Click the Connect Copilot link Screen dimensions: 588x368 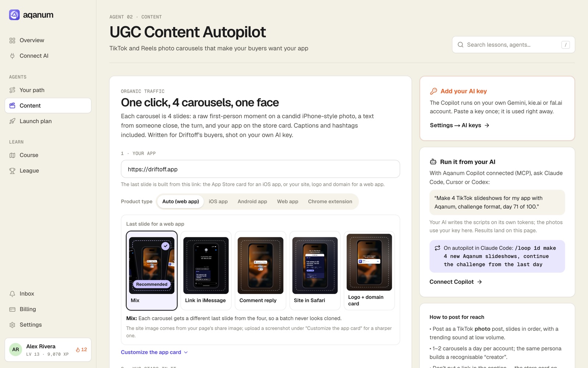(456, 282)
